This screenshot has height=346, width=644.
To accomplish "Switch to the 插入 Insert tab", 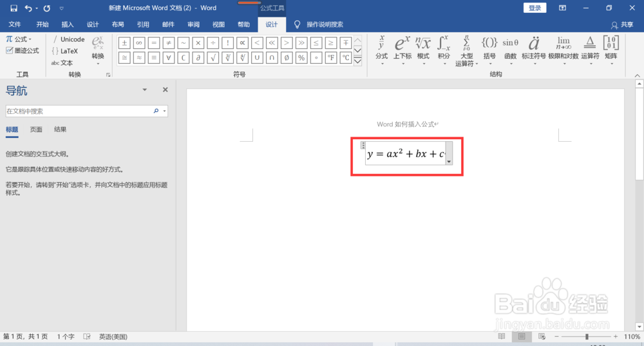I will [68, 24].
